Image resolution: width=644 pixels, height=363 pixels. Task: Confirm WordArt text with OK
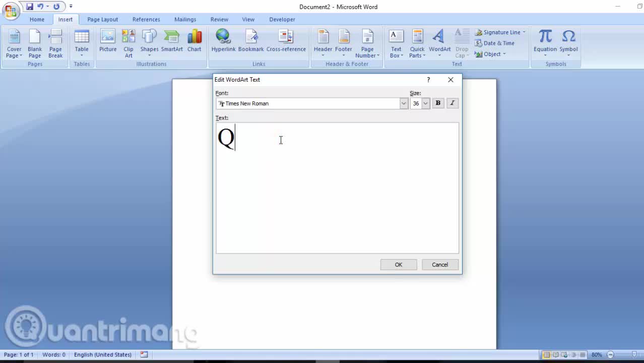(399, 265)
